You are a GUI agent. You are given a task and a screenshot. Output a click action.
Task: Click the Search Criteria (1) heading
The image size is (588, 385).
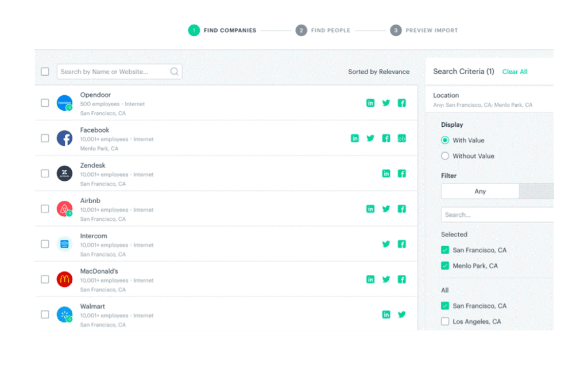tap(463, 71)
